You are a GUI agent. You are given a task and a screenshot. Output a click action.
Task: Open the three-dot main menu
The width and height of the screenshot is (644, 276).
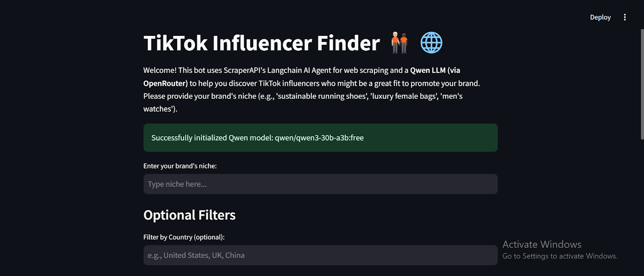tap(625, 17)
